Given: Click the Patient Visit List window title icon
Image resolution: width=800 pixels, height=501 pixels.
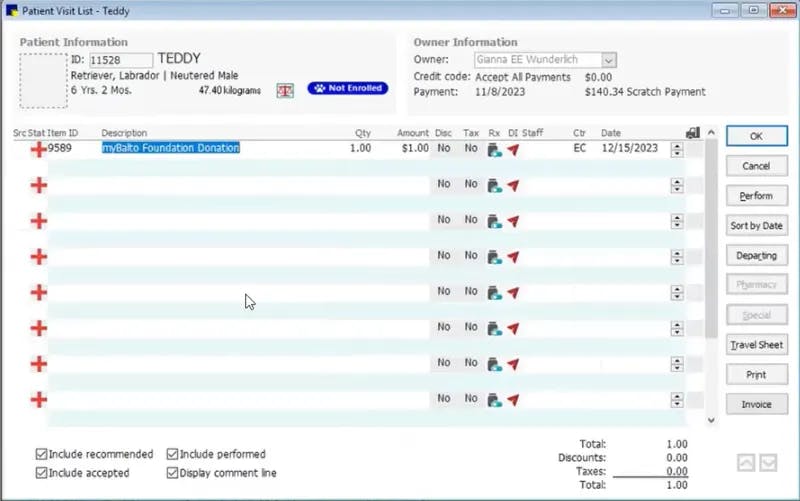Looking at the screenshot, I should (11, 11).
